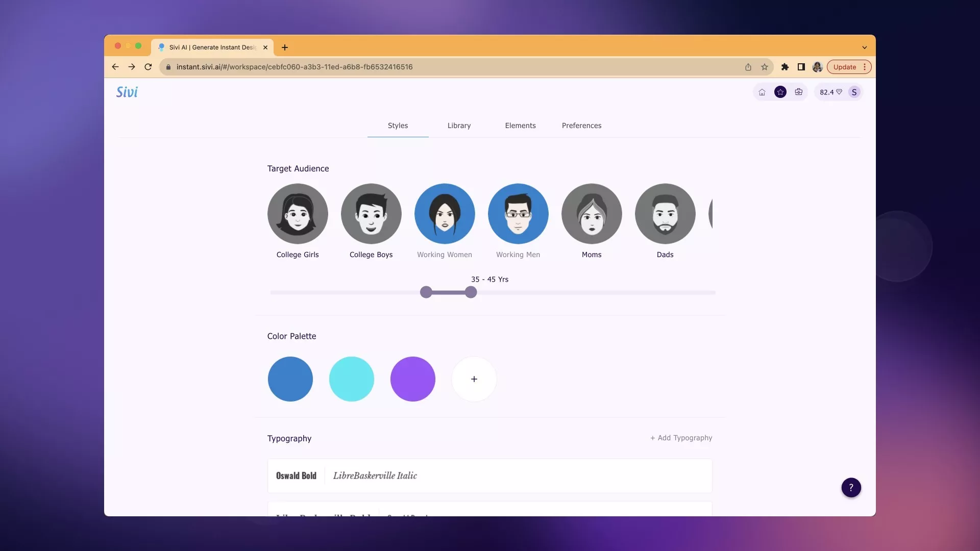
Task: Select the purple color palette swatch
Action: coord(412,379)
